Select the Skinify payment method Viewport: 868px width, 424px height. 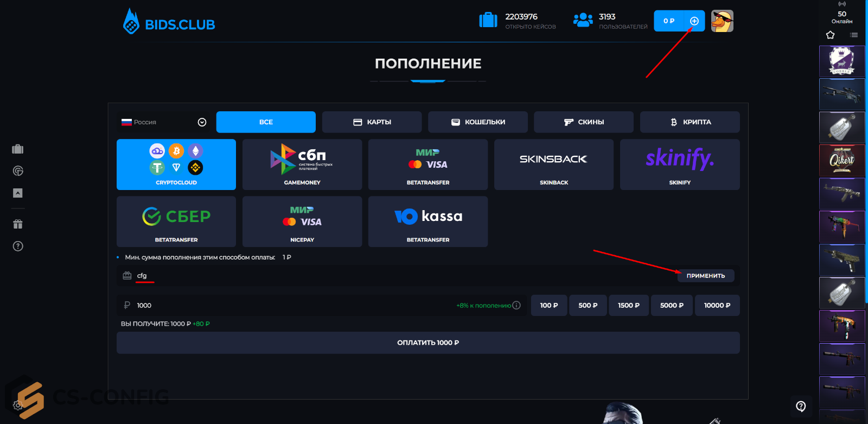[x=680, y=164]
